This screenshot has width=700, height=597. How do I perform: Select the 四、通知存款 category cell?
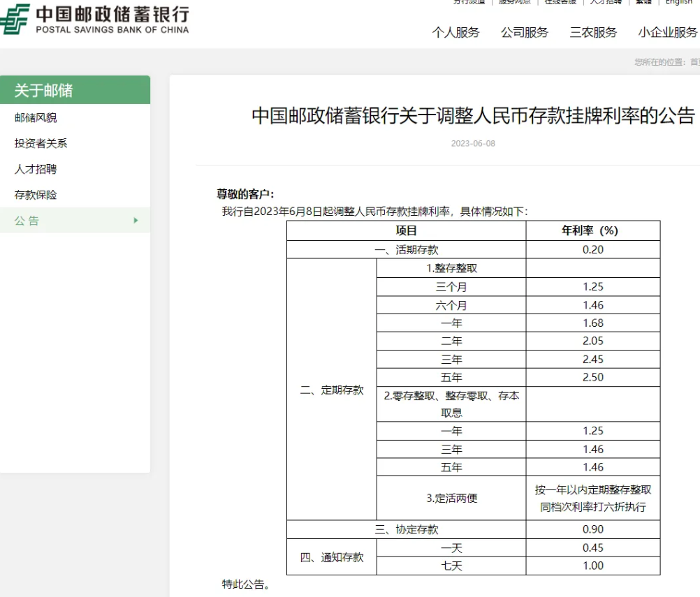point(332,557)
